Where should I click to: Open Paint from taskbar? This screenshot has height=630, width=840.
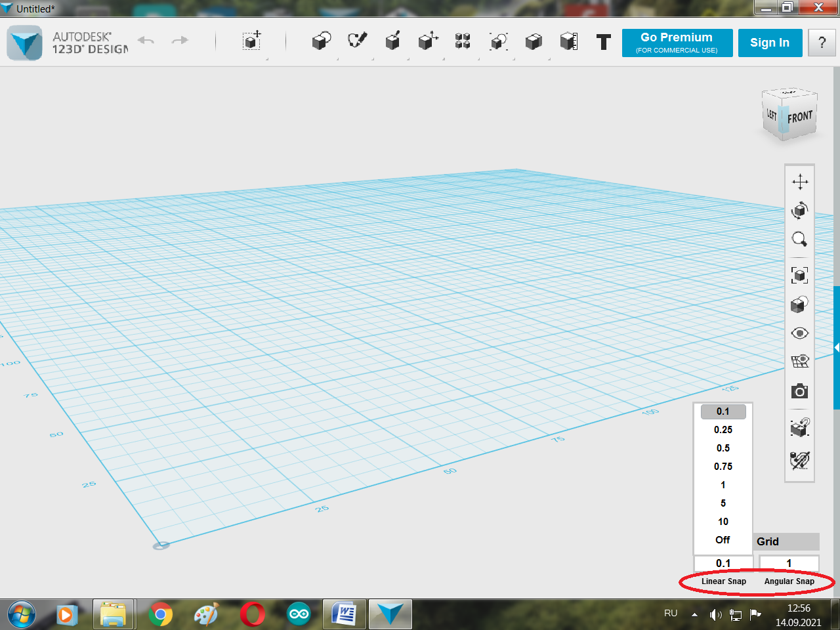(x=206, y=615)
